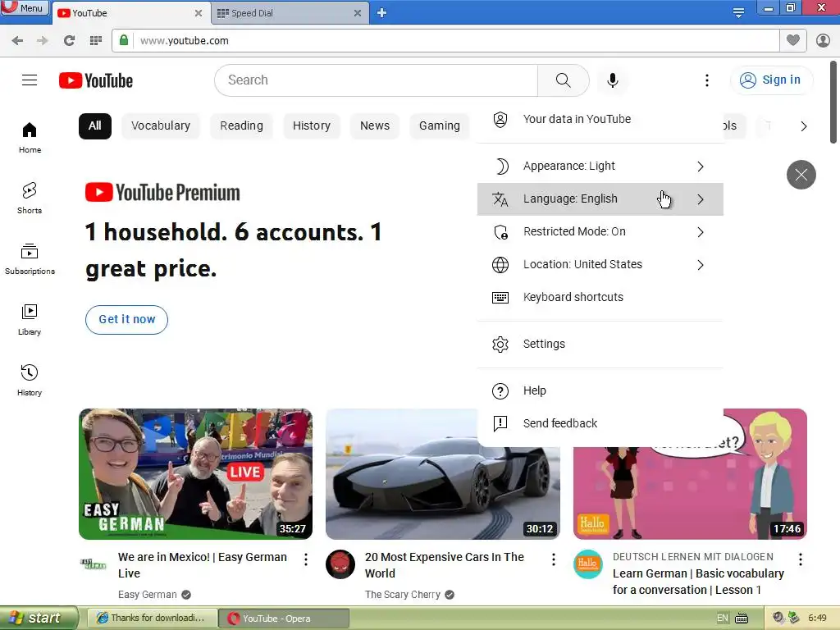Image resolution: width=840 pixels, height=630 pixels.
Task: Open the Learn German Basic vocabulary title
Action: (698, 582)
